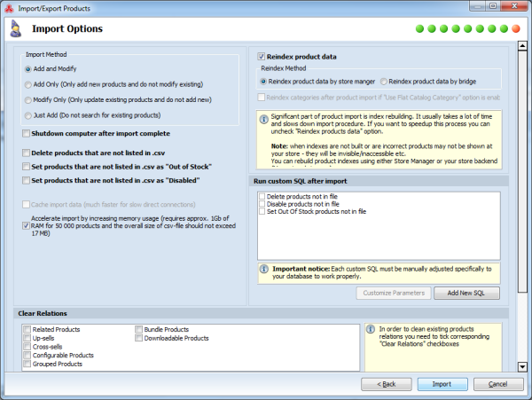Click the vertical scrollbar on the right
Screen dimensions: 532x400
point(522,177)
